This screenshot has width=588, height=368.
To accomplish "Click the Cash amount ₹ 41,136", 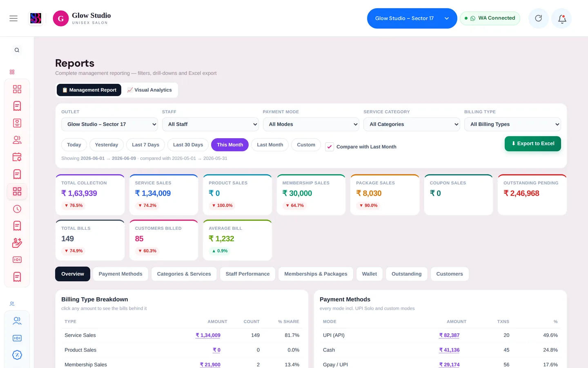I will [449, 350].
